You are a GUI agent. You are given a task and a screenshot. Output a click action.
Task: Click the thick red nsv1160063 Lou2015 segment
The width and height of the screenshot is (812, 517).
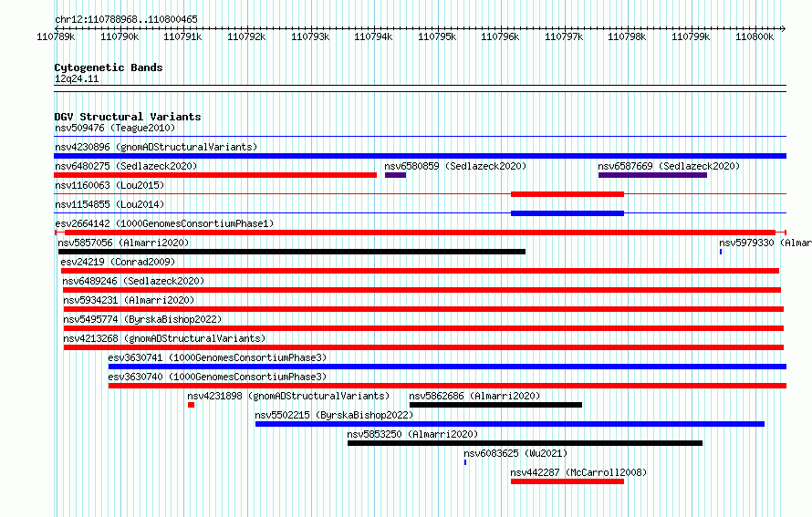coord(567,194)
